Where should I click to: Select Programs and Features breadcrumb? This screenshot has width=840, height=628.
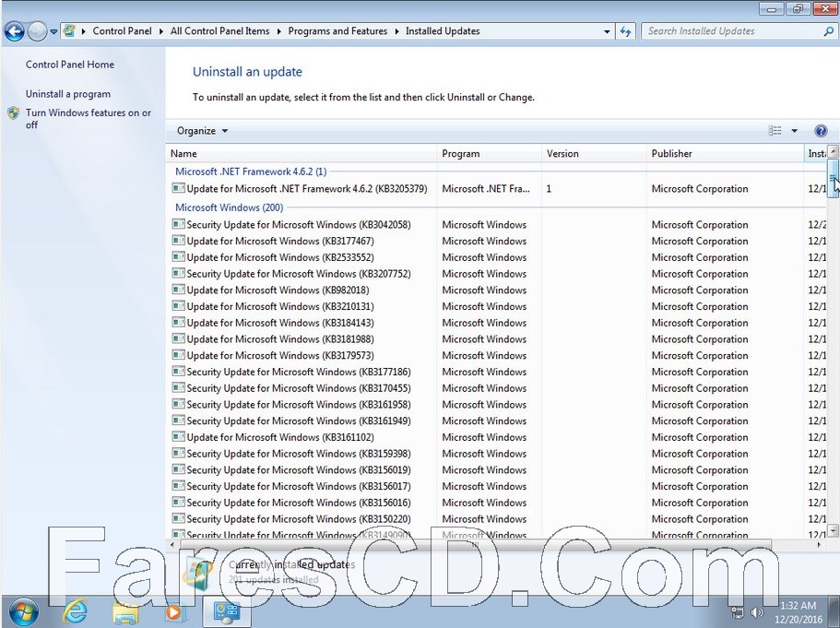pos(337,31)
